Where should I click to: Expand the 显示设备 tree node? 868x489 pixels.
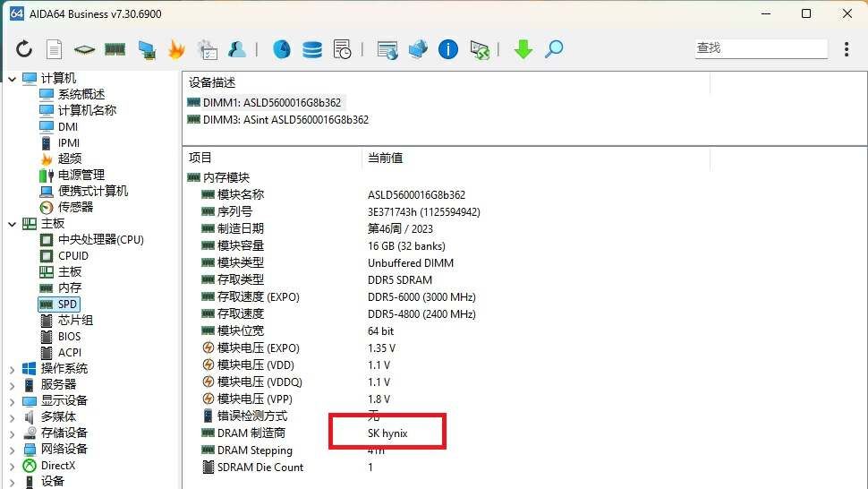pos(13,401)
